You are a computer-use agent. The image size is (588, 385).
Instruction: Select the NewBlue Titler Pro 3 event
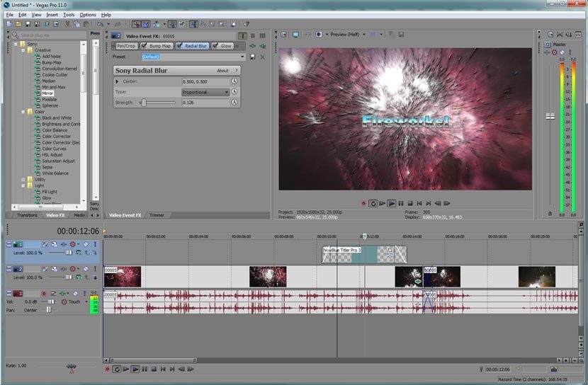pos(364,254)
